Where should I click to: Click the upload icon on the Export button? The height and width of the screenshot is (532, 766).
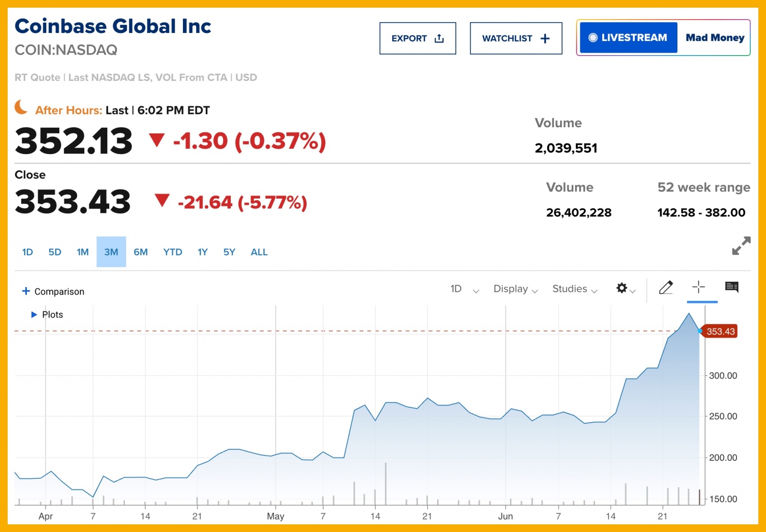[x=439, y=39]
